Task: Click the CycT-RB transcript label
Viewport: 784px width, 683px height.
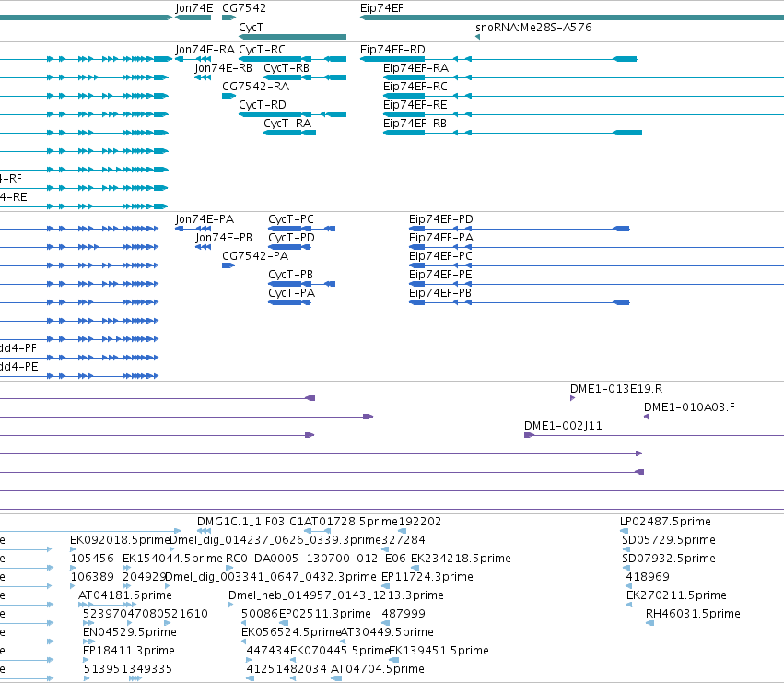Action: (287, 68)
